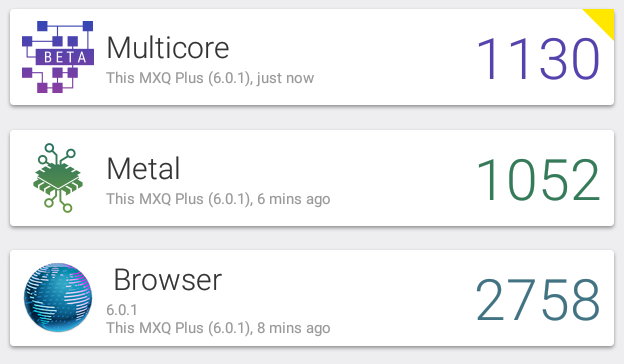Viewport: 624px width, 364px height.
Task: Open the Multicore result card
Action: [x=312, y=57]
